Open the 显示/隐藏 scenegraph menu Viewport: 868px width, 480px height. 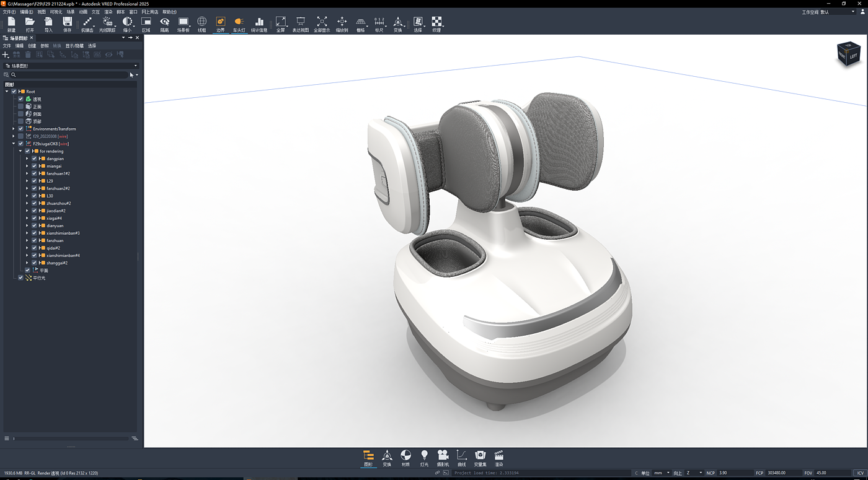click(74, 46)
